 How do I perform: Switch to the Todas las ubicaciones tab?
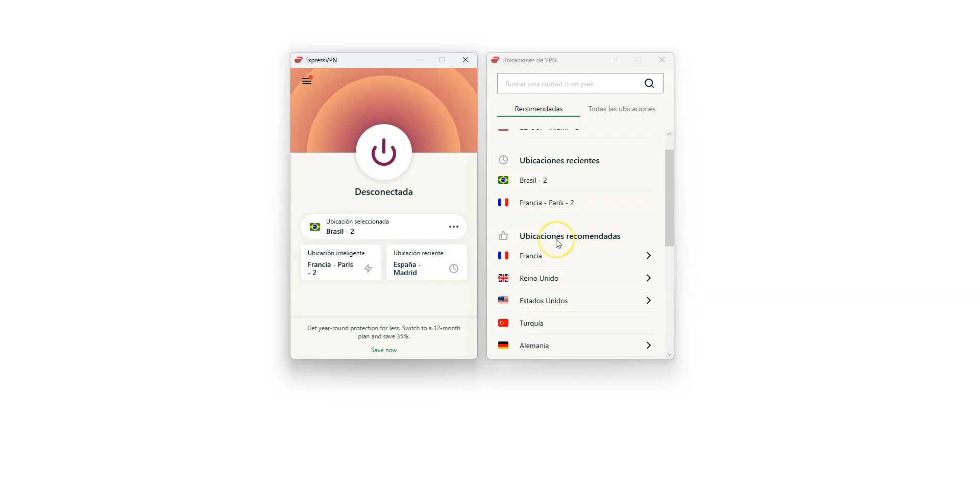622,109
